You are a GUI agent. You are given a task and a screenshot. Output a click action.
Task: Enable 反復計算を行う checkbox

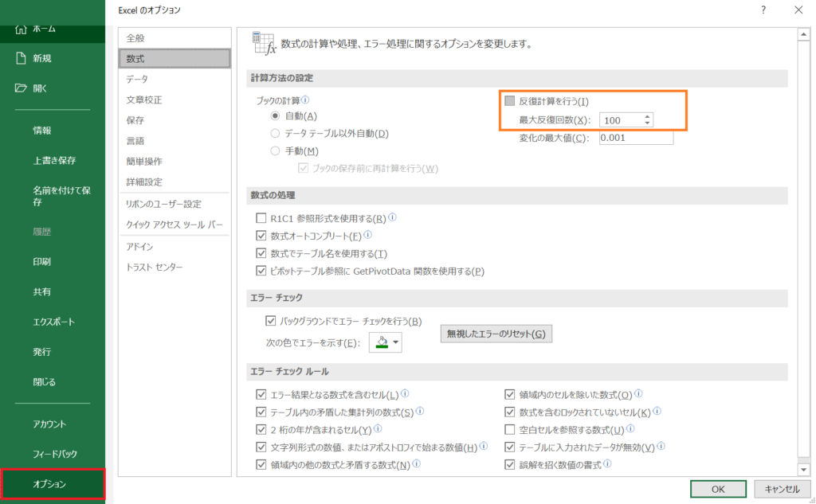[509, 101]
